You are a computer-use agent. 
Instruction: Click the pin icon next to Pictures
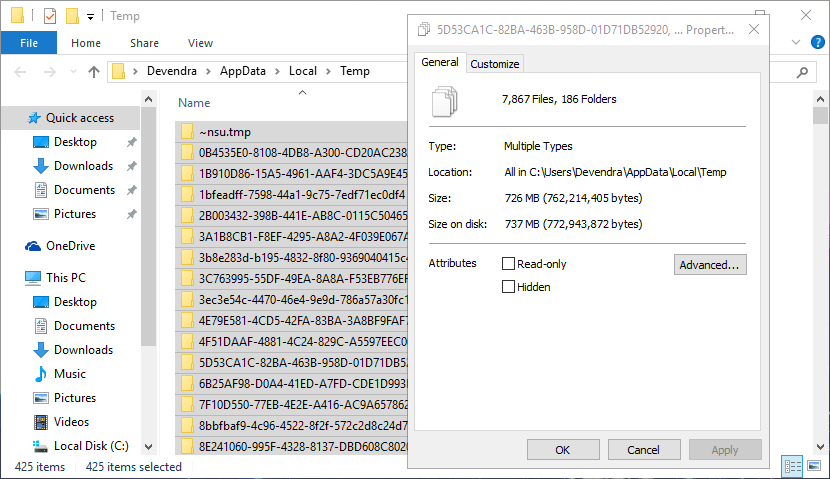pos(131,214)
